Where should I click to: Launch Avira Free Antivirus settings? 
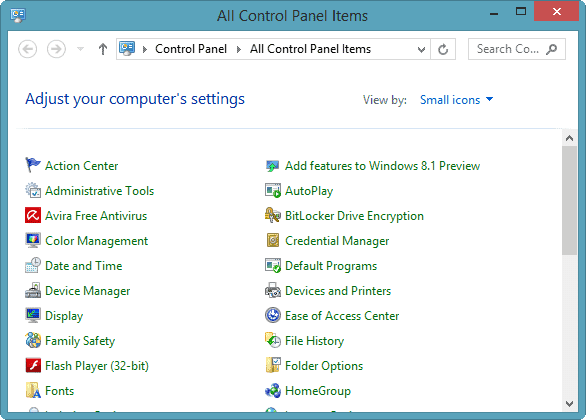[x=96, y=216]
